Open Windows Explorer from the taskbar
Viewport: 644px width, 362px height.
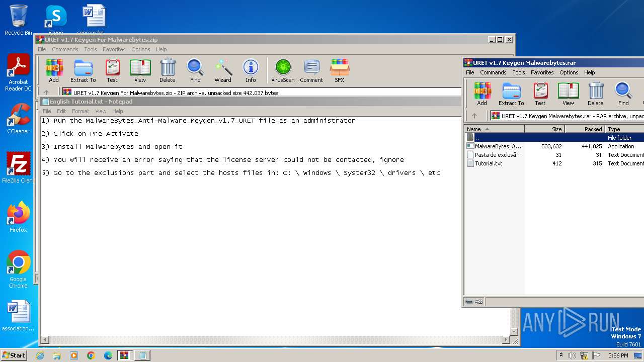point(57,355)
